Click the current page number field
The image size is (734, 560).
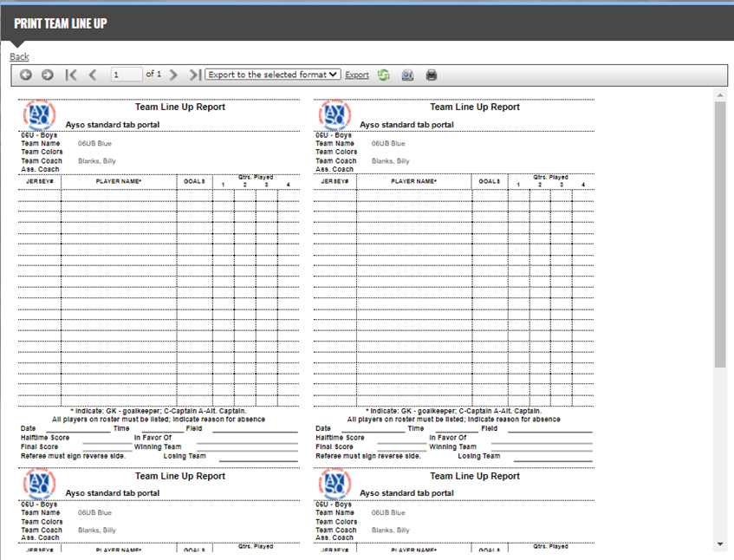pos(127,75)
